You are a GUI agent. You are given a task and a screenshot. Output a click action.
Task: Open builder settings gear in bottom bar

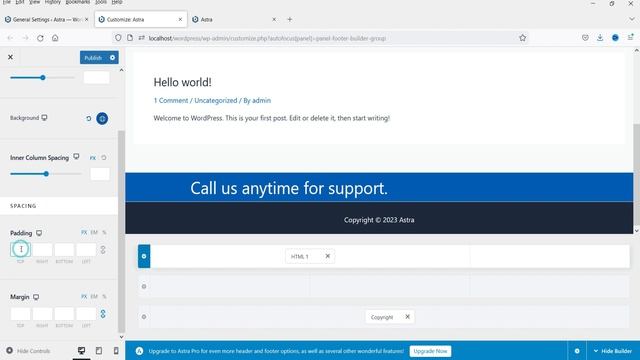coord(577,351)
